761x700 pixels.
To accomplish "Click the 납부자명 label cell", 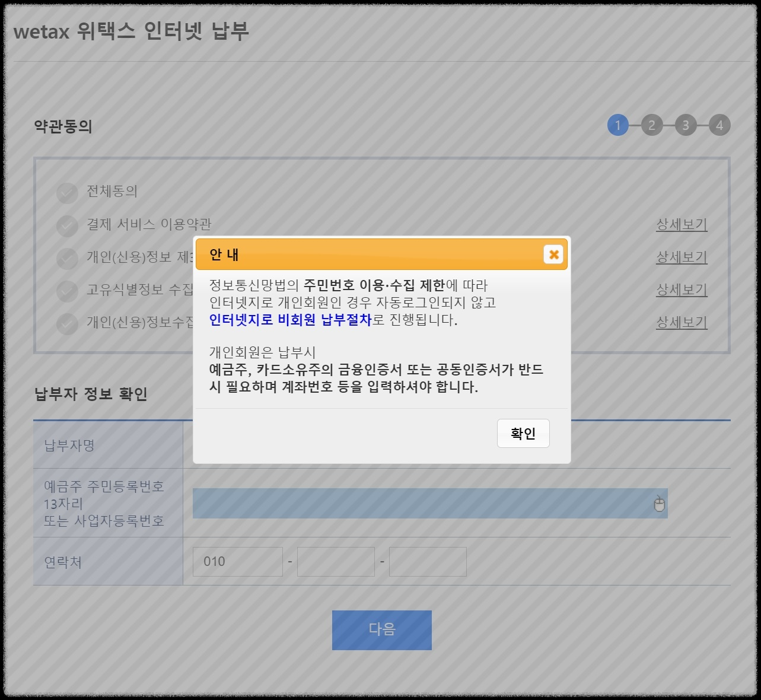I will [108, 445].
